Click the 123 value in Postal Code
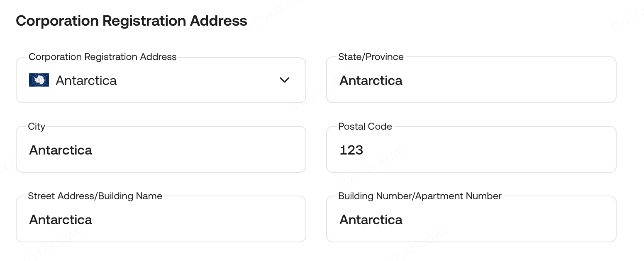The image size is (644, 261). (x=351, y=150)
